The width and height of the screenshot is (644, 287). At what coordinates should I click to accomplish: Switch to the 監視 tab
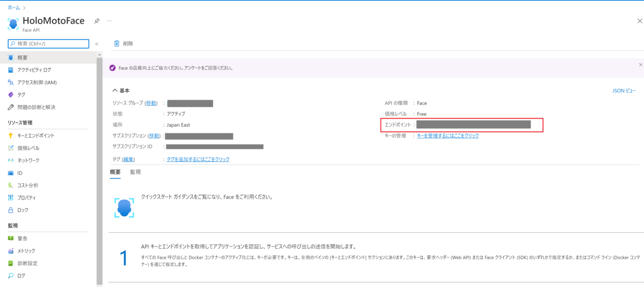pyautogui.click(x=135, y=172)
